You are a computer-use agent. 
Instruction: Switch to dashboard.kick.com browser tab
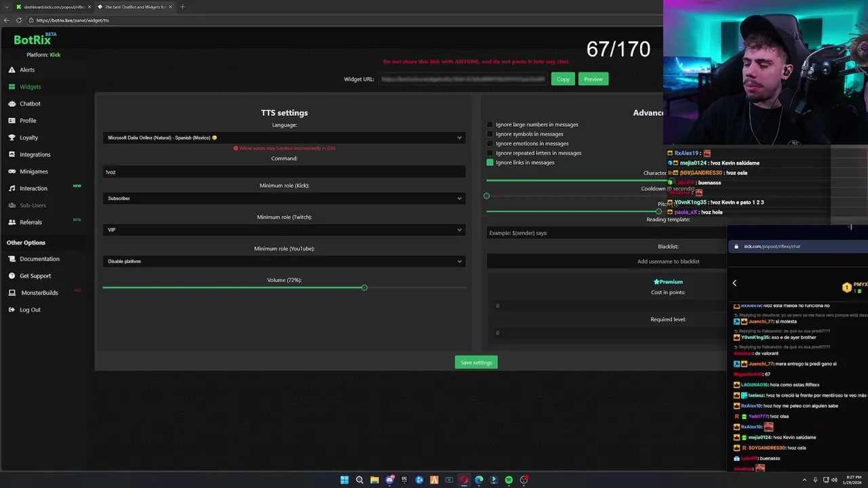53,7
